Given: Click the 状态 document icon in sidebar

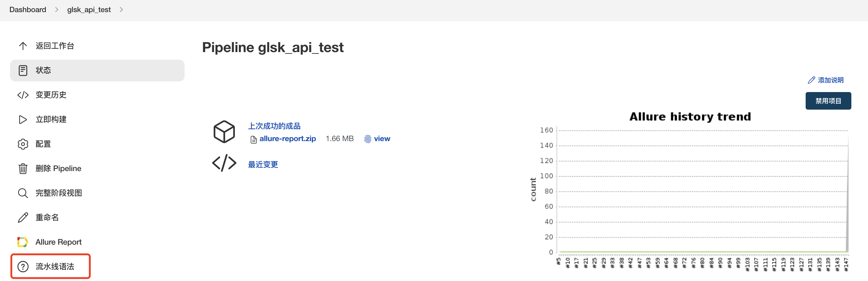Looking at the screenshot, I should click(23, 71).
